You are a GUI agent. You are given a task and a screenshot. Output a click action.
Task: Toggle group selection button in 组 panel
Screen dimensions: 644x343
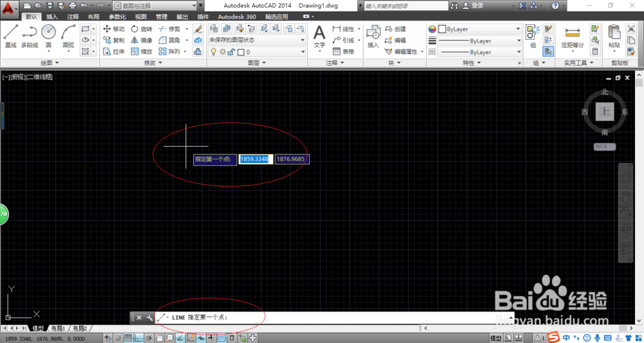[x=548, y=51]
